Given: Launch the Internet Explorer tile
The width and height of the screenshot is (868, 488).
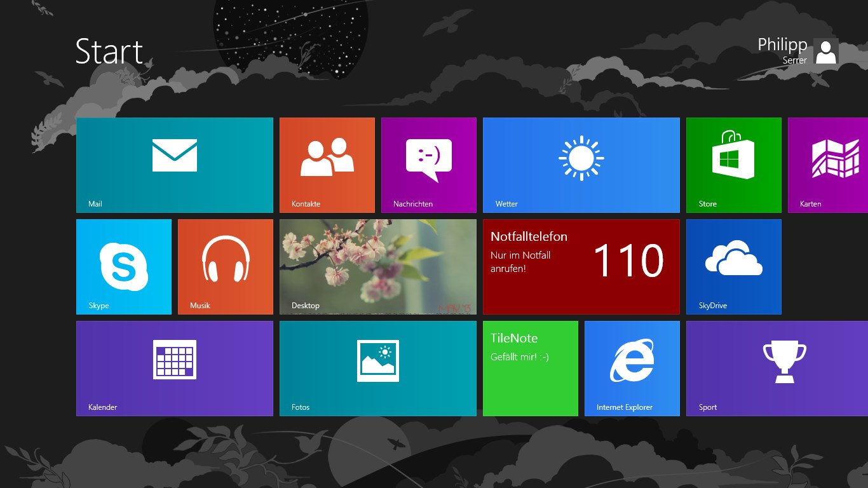Looking at the screenshot, I should (x=632, y=369).
